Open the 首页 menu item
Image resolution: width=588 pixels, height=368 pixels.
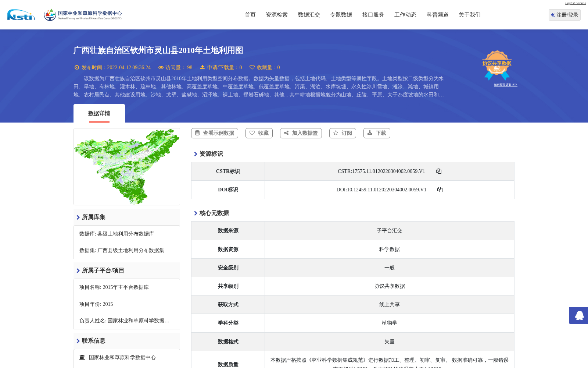coord(250,15)
